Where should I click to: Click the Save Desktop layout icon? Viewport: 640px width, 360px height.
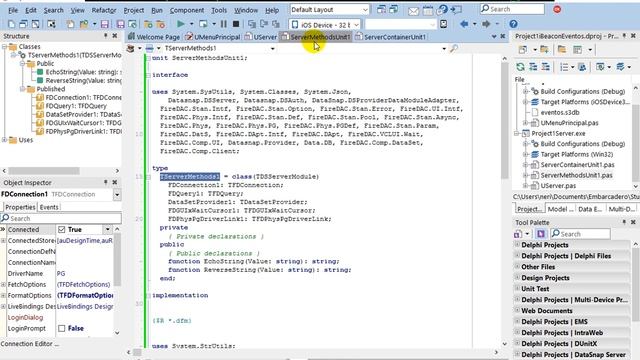(381, 9)
